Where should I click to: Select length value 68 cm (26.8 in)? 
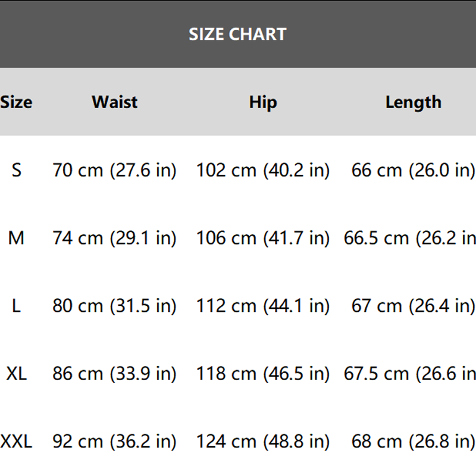point(413,441)
